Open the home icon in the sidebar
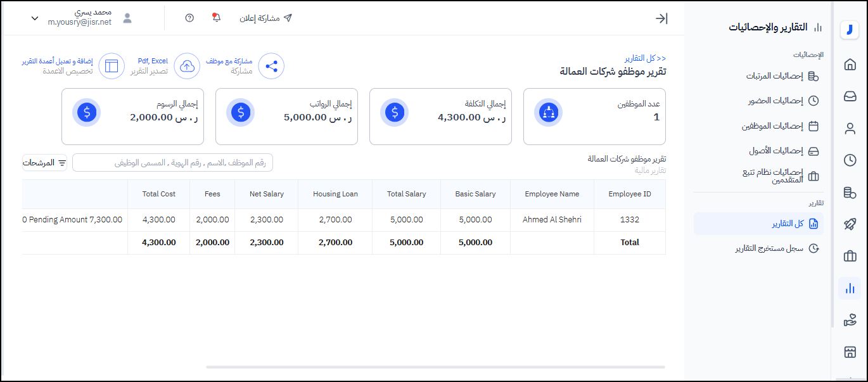868x382 pixels. [850, 64]
